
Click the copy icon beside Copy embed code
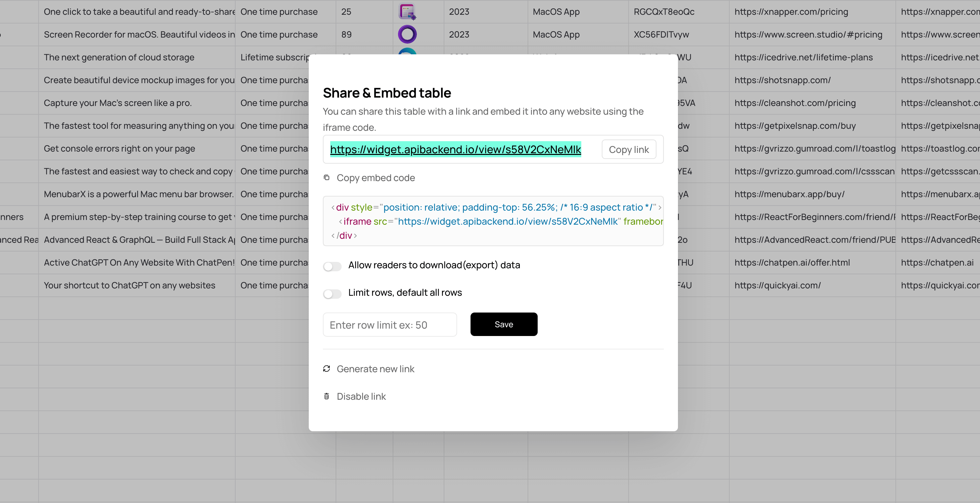[327, 177]
